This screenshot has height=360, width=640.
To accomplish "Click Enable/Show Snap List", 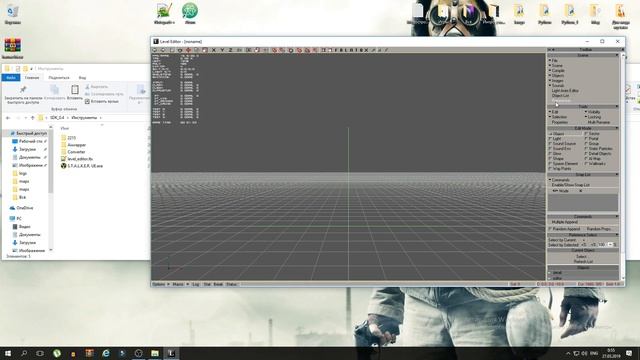I will 571,185.
